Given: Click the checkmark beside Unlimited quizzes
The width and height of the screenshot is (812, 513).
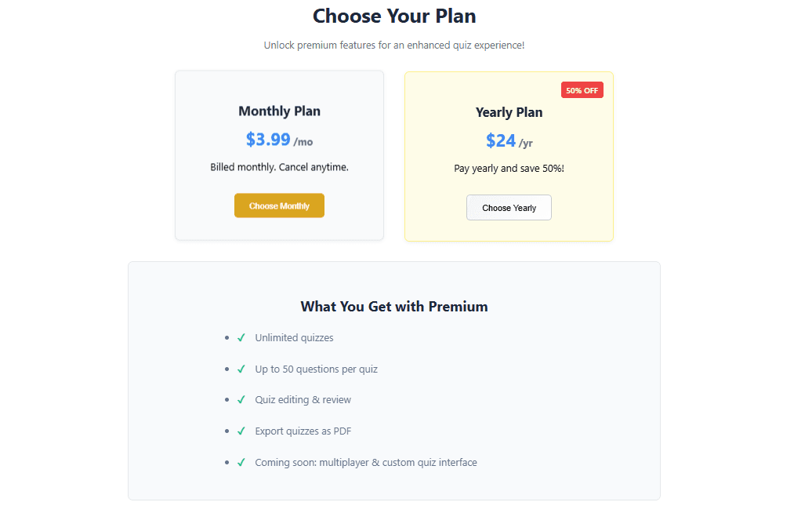Looking at the screenshot, I should (x=241, y=337).
